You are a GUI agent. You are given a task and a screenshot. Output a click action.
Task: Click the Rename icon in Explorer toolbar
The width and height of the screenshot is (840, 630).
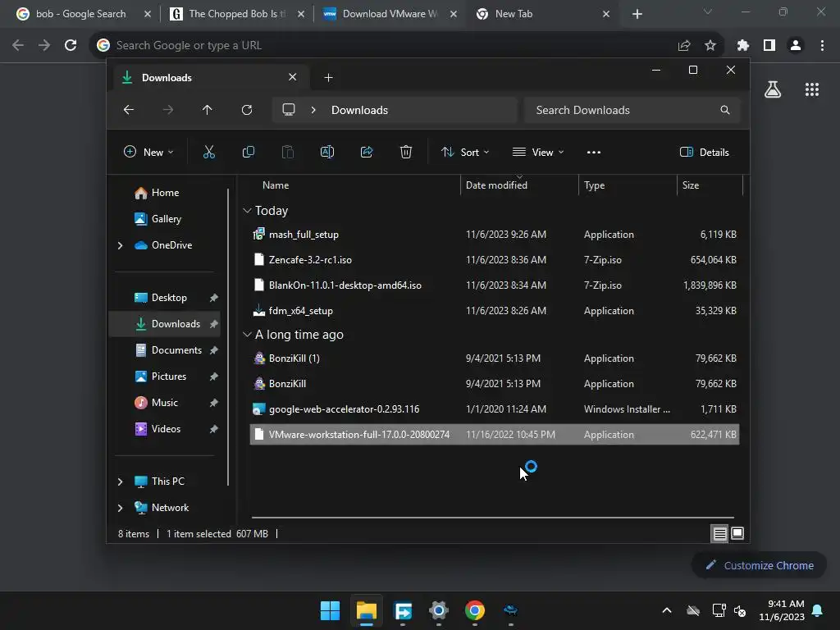326,152
